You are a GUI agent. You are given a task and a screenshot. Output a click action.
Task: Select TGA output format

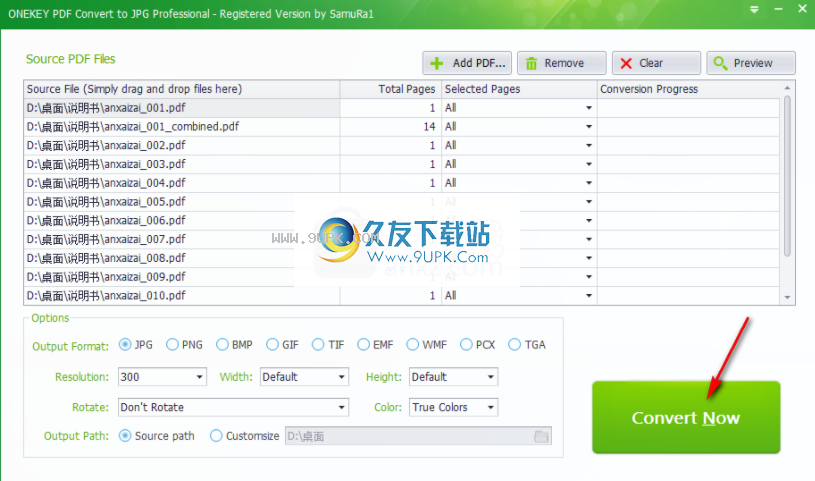(527, 345)
